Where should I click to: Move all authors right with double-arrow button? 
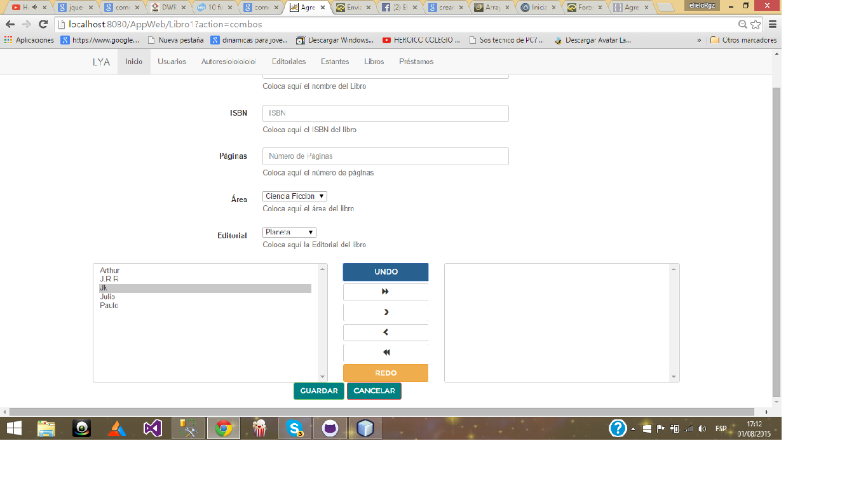click(x=386, y=292)
